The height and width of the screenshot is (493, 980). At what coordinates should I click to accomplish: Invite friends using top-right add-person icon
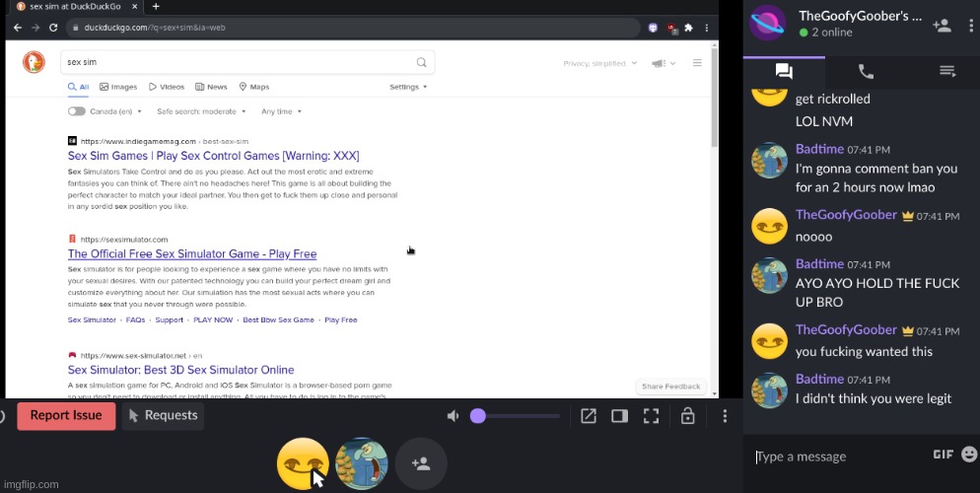pos(942,26)
